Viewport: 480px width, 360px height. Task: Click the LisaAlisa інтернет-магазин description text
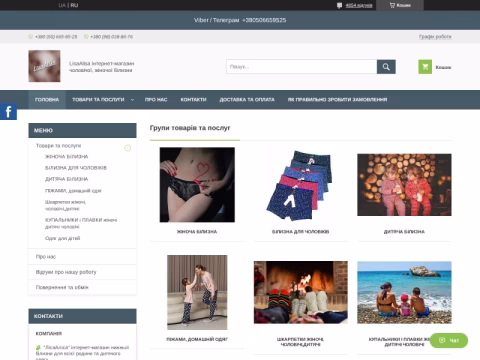coord(102,67)
